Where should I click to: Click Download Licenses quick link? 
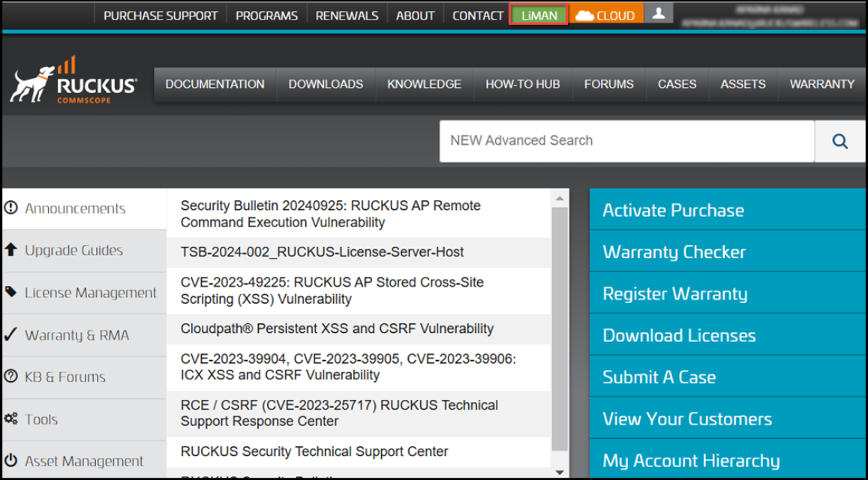coord(728,335)
